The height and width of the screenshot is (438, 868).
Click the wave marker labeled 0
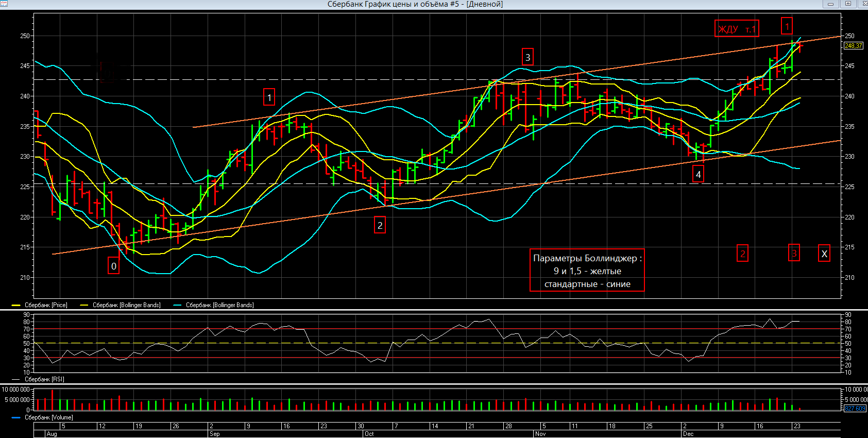114,266
